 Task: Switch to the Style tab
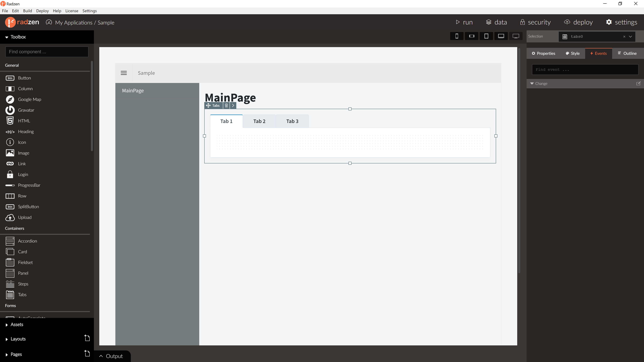coord(573,53)
